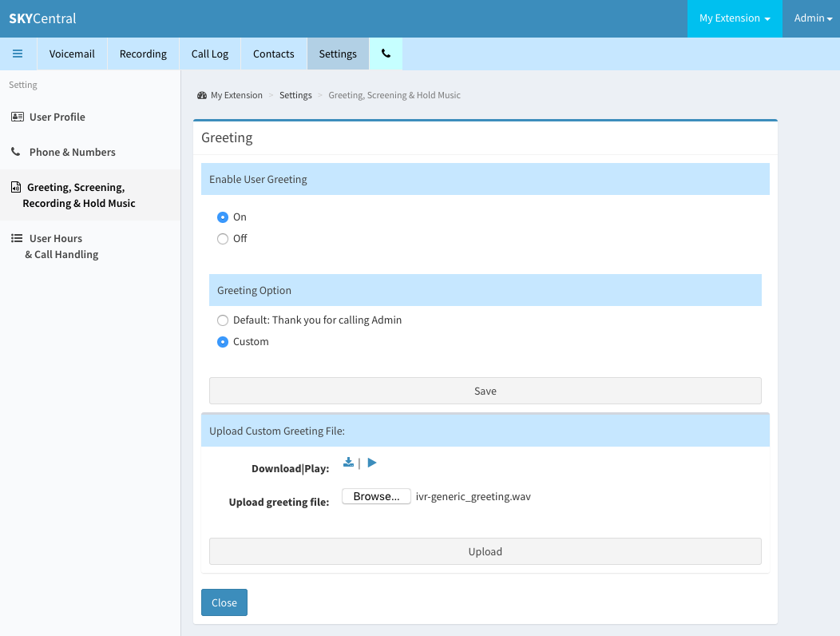The image size is (840, 636).
Task: Open the Admin account dropdown
Action: tap(813, 18)
